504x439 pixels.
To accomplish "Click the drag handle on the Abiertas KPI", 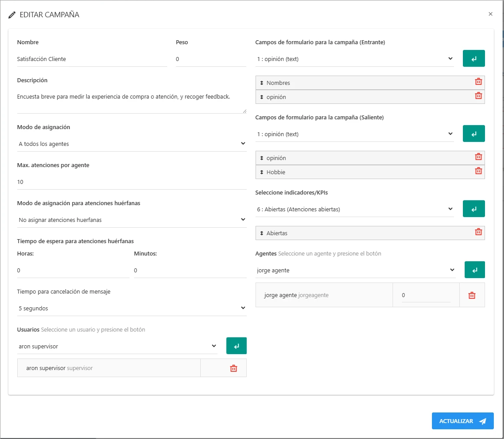I will tap(262, 232).
